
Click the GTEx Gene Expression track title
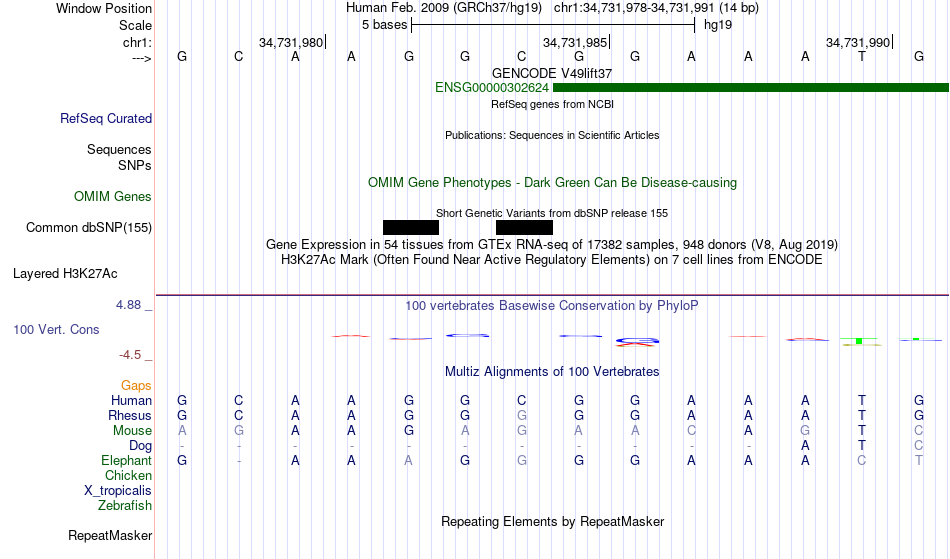coord(552,245)
